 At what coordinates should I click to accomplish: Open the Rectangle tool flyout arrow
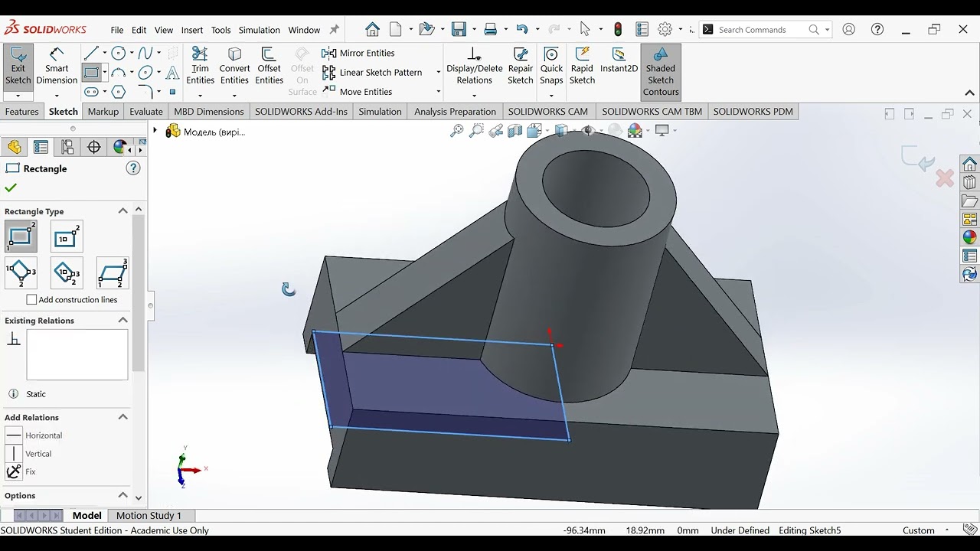tap(105, 73)
